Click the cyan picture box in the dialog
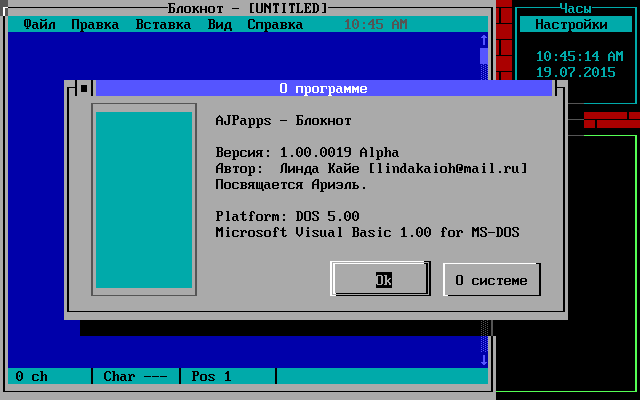 pos(144,200)
